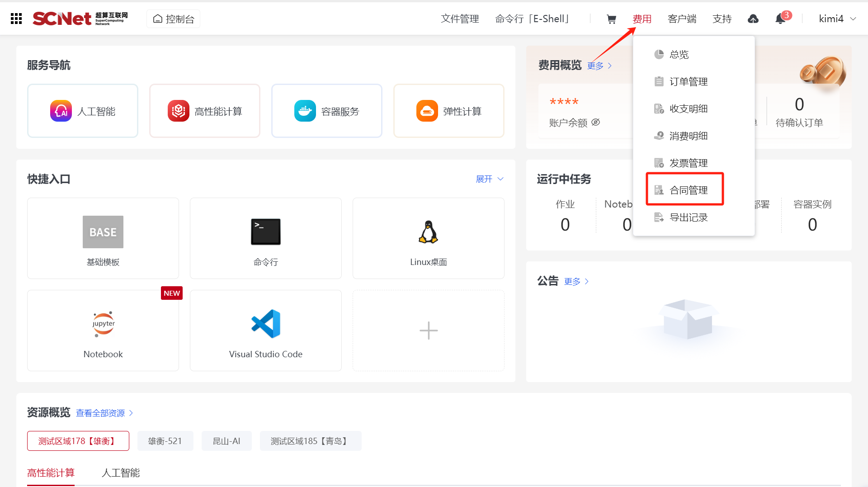
Task: Add a new shortcut with plus tile
Action: (428, 331)
